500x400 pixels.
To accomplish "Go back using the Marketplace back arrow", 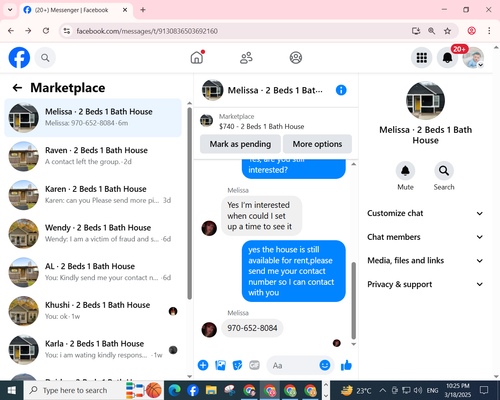I will coord(17,88).
